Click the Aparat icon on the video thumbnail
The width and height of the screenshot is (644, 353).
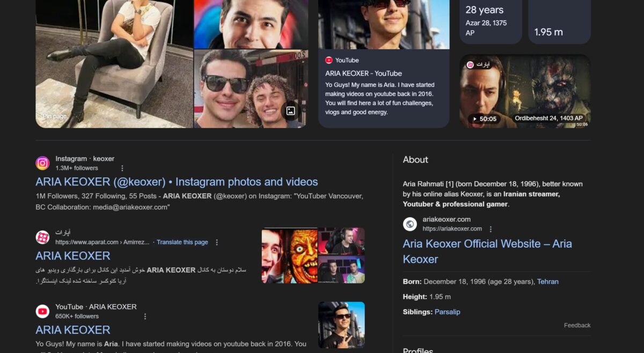pyautogui.click(x=470, y=65)
